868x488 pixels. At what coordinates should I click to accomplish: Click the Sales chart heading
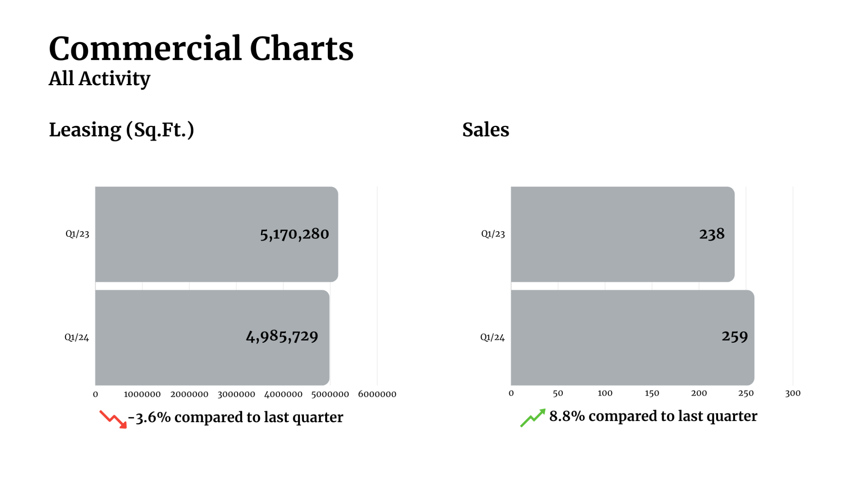485,130
